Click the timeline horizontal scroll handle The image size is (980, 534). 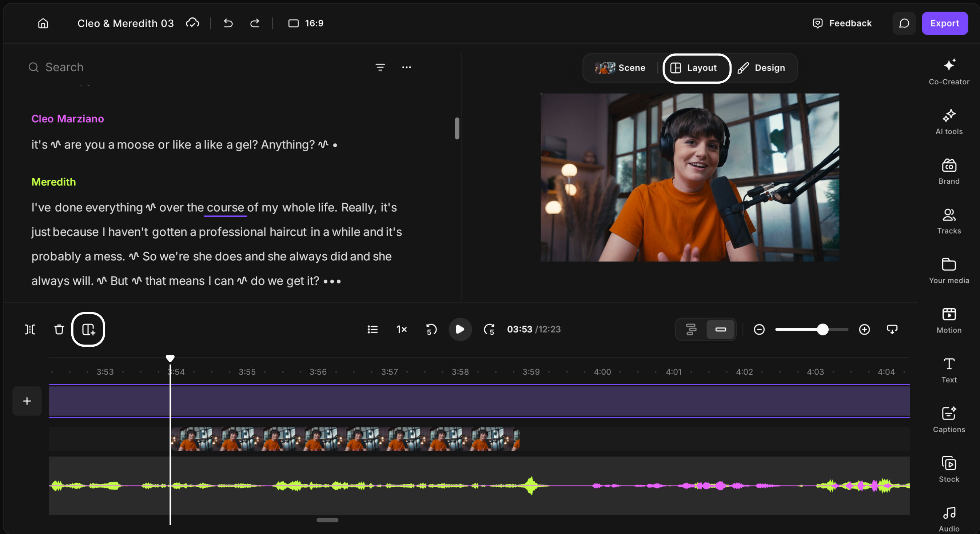pos(327,520)
